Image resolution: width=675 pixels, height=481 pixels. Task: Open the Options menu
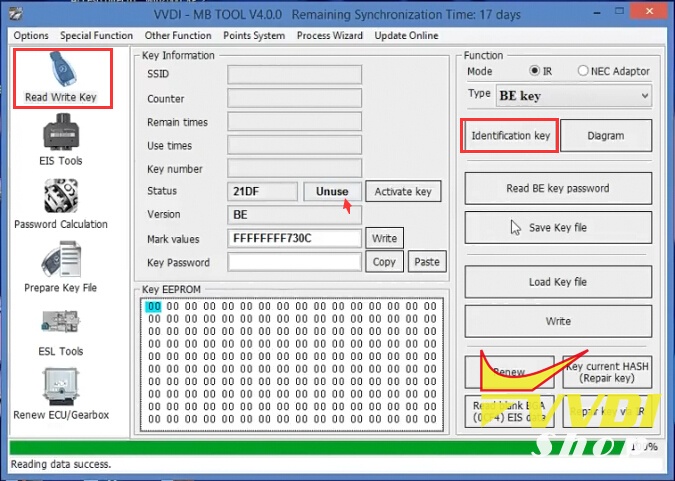click(x=31, y=35)
